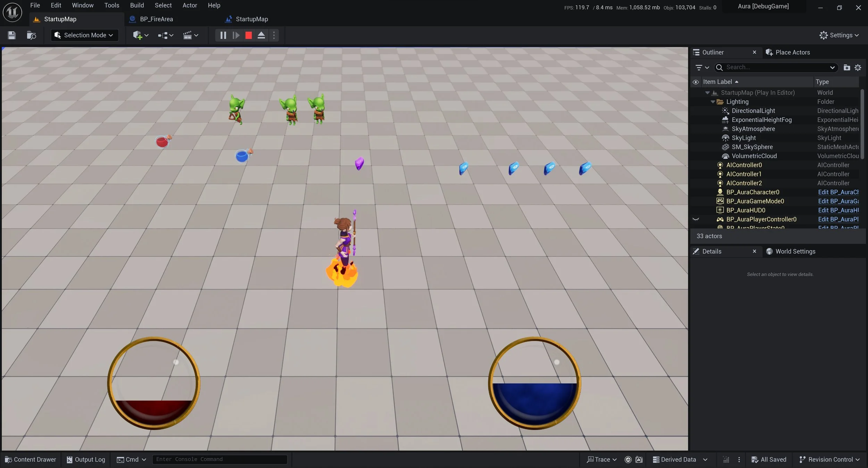This screenshot has height=468, width=868.
Task: Stop the play session with red square
Action: (248, 35)
